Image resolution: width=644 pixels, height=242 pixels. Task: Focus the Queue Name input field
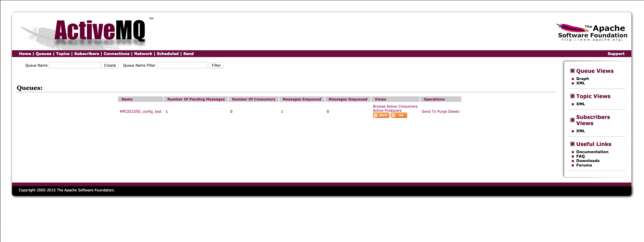pyautogui.click(x=75, y=65)
